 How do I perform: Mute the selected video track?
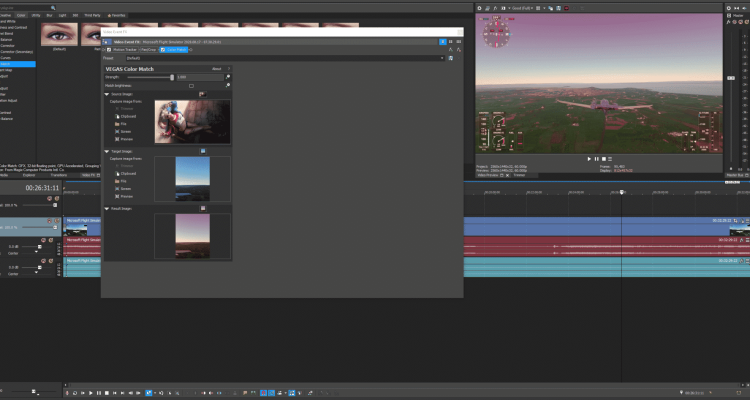tap(49, 221)
